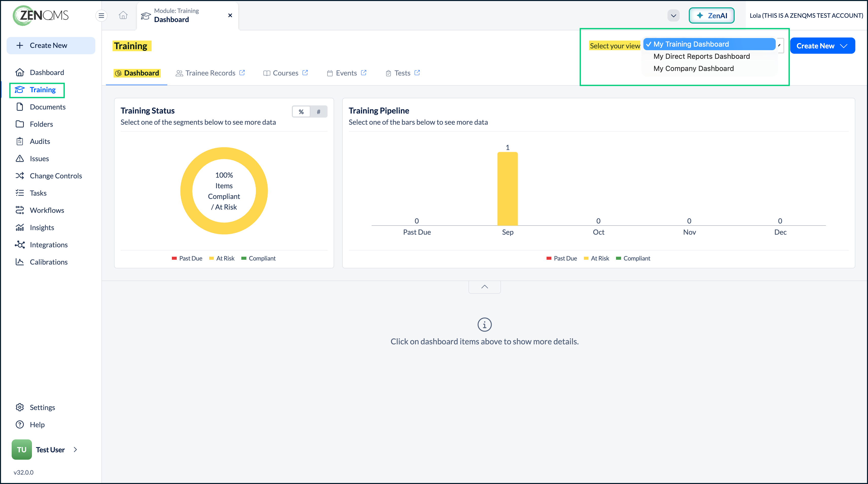Click the Dashboard house icon in sidebar
This screenshot has height=484, width=868.
click(20, 72)
